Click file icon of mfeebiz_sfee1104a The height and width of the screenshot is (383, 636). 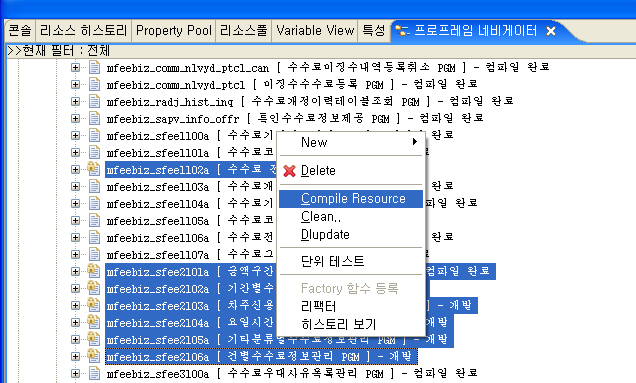94,203
